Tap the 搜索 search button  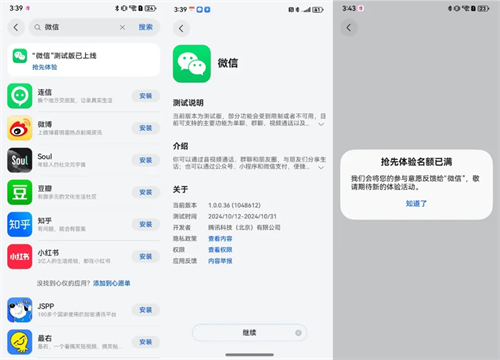146,27
